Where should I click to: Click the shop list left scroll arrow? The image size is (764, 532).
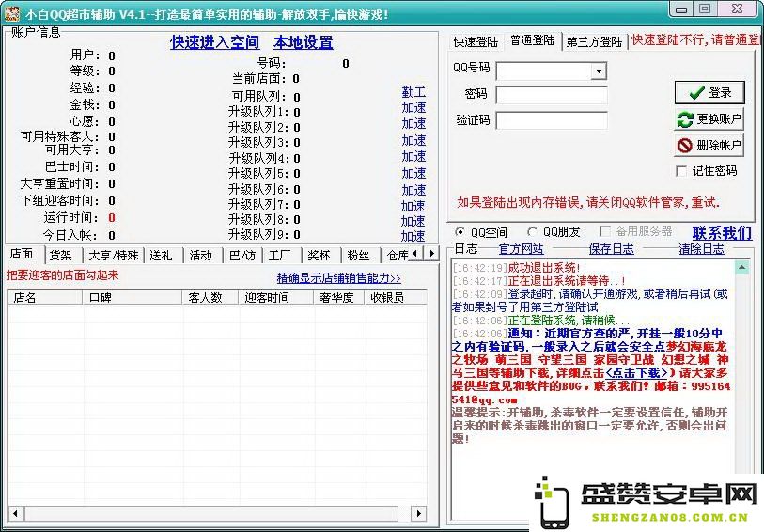tap(16, 513)
